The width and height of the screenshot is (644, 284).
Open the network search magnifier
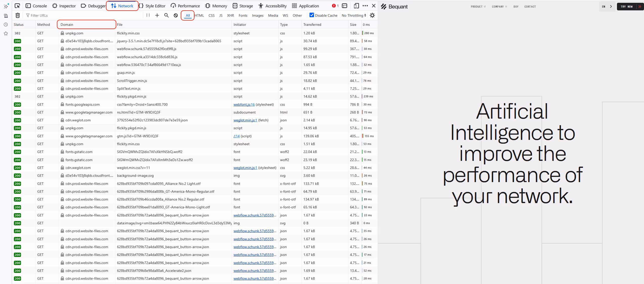coord(166,15)
